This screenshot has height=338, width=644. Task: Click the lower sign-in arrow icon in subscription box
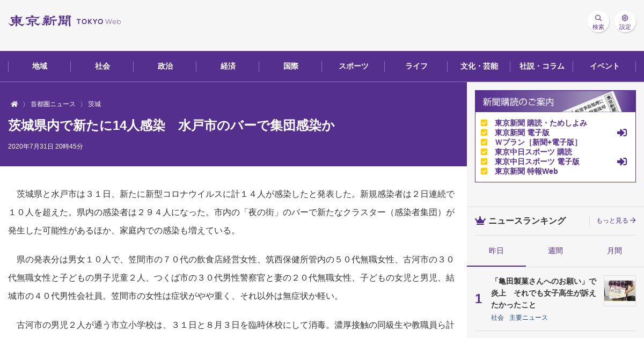tap(622, 161)
